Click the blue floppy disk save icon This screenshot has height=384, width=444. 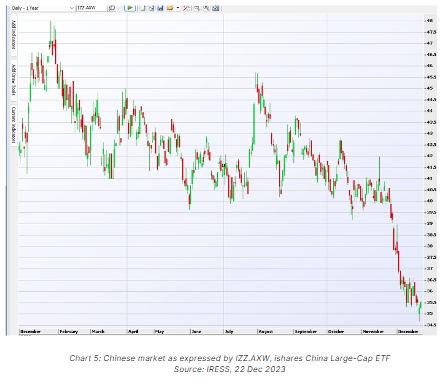(160, 8)
